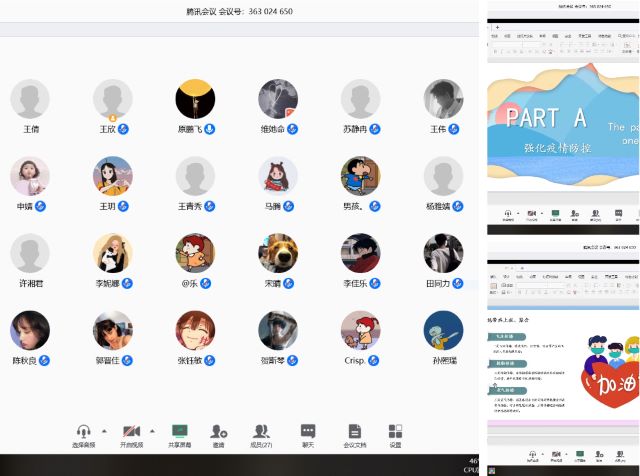Select 王倩's default gray avatar
Screen dimensions: 640x476
click(30, 99)
